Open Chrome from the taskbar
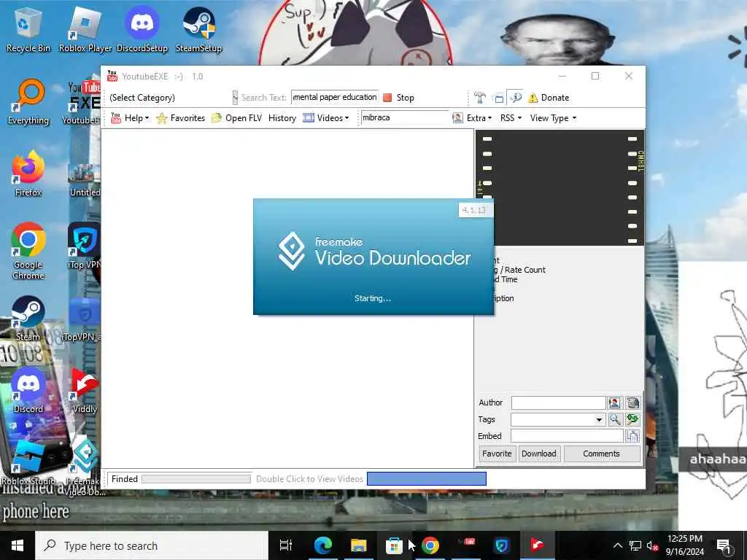The height and width of the screenshot is (560, 747). tap(430, 545)
